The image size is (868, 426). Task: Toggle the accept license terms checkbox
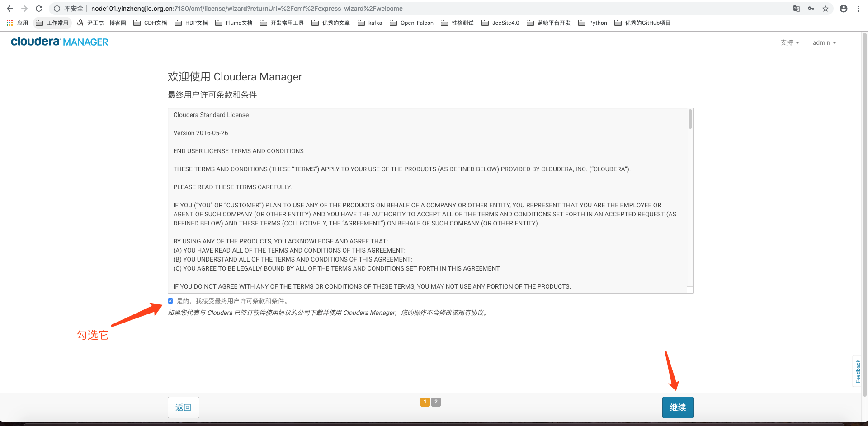coord(170,301)
